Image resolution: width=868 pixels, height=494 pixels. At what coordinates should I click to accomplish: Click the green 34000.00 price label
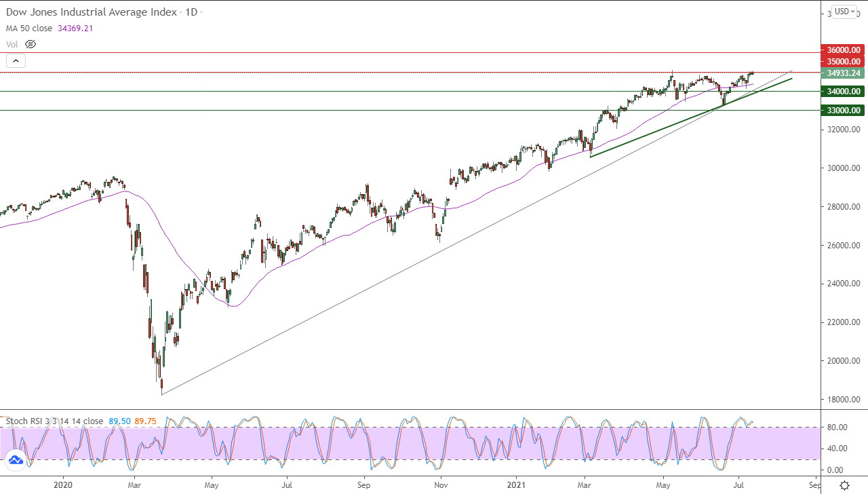(842, 92)
